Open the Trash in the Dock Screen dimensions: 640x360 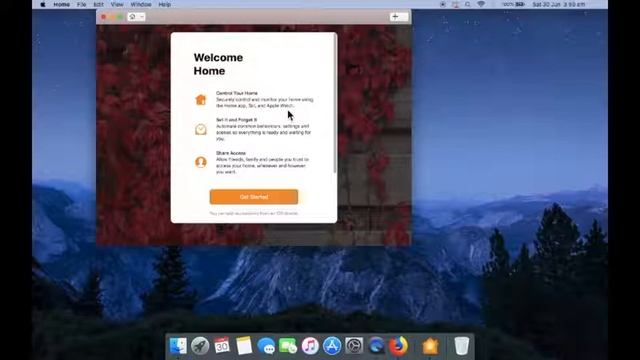(x=462, y=346)
